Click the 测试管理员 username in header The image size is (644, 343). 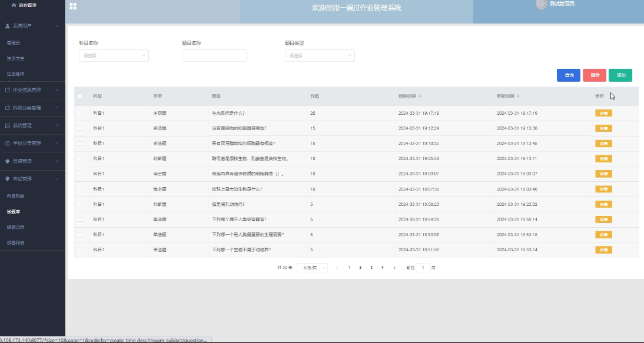(562, 4)
